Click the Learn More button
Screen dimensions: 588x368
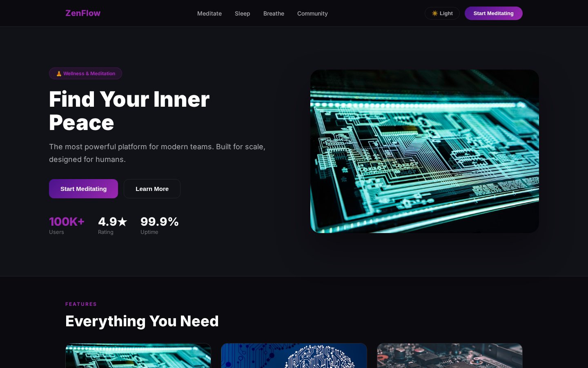tap(152, 188)
